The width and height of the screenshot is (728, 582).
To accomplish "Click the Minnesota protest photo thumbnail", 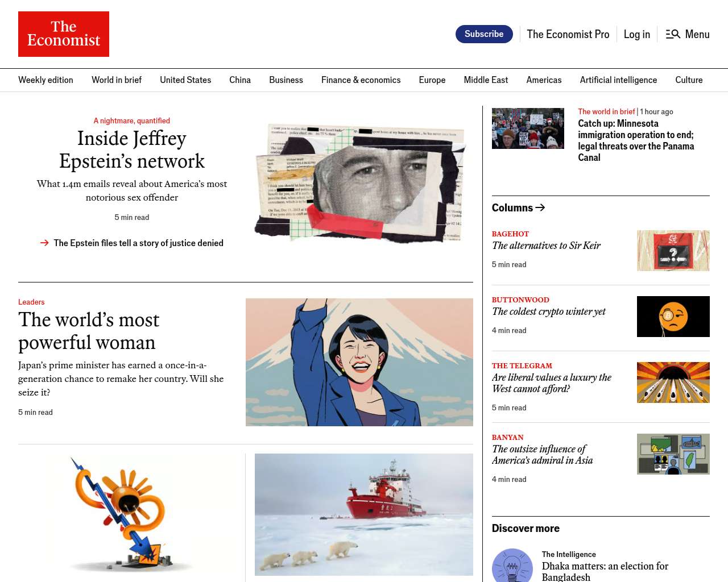I will [x=528, y=128].
